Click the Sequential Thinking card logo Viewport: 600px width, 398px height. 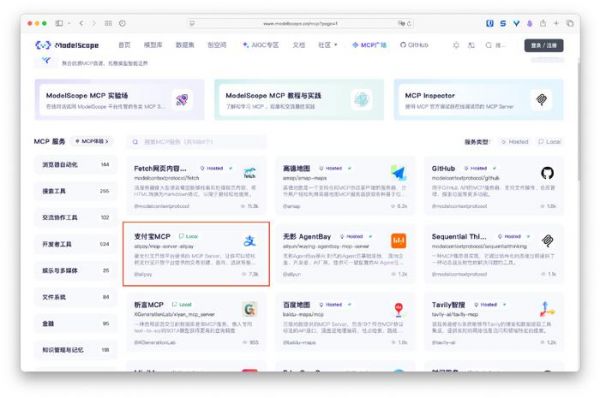point(548,241)
